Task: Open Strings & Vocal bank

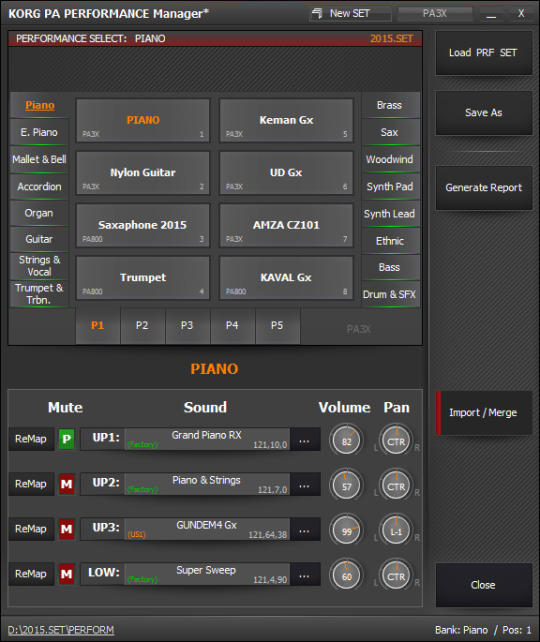Action: (x=40, y=266)
